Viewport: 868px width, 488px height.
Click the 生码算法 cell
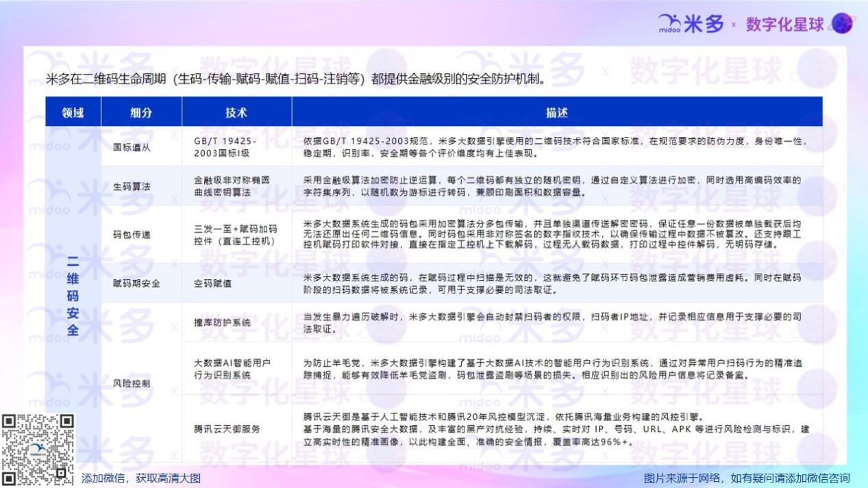(141, 186)
